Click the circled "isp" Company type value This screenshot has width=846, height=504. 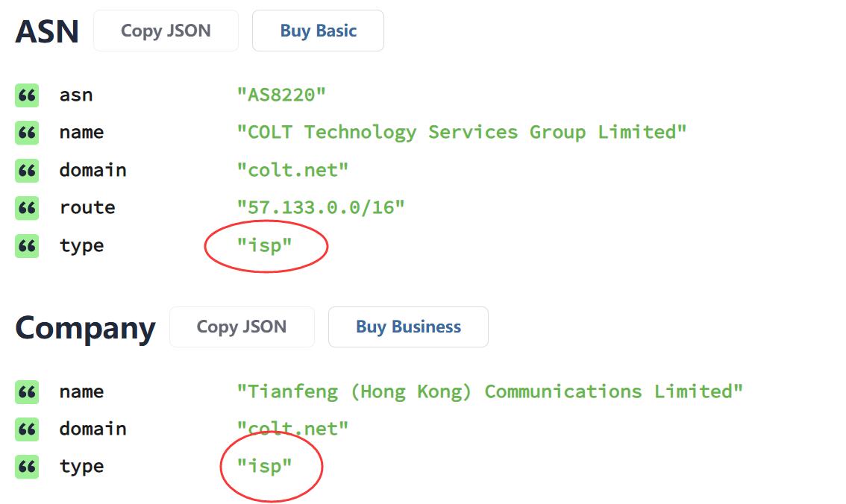(265, 467)
